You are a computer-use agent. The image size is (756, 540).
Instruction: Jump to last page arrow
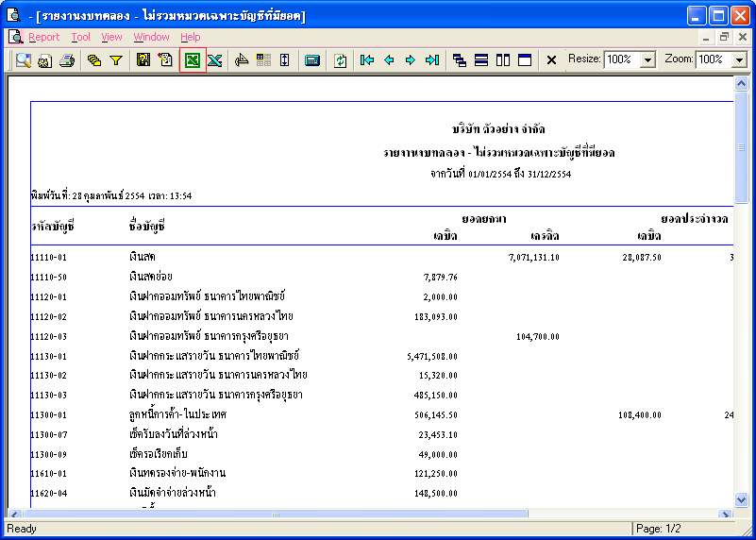pyautogui.click(x=432, y=60)
